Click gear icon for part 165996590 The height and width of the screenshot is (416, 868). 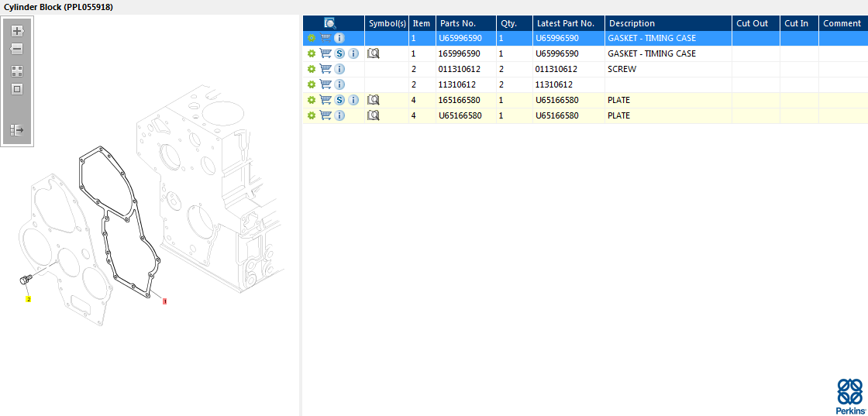click(x=311, y=53)
